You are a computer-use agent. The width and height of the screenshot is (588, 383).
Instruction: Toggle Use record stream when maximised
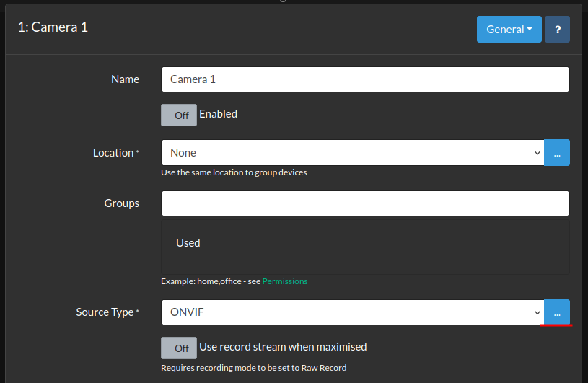[179, 348]
